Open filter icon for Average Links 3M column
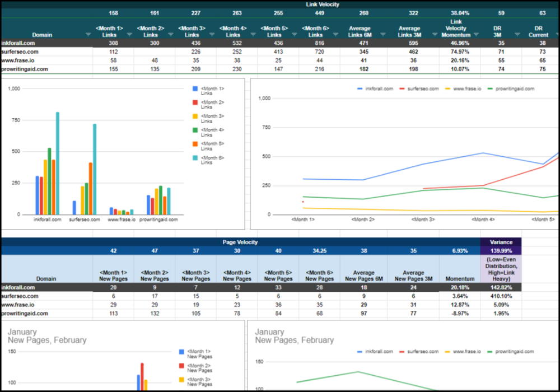The image size is (560, 392). click(x=435, y=35)
